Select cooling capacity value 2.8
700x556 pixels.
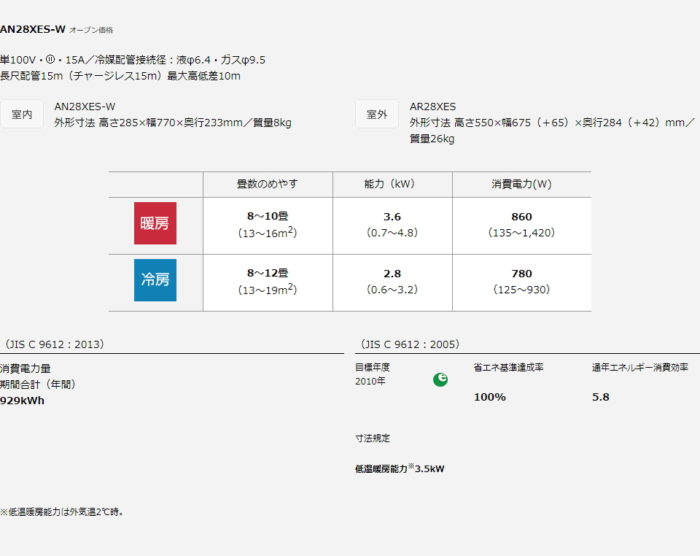[x=392, y=273]
